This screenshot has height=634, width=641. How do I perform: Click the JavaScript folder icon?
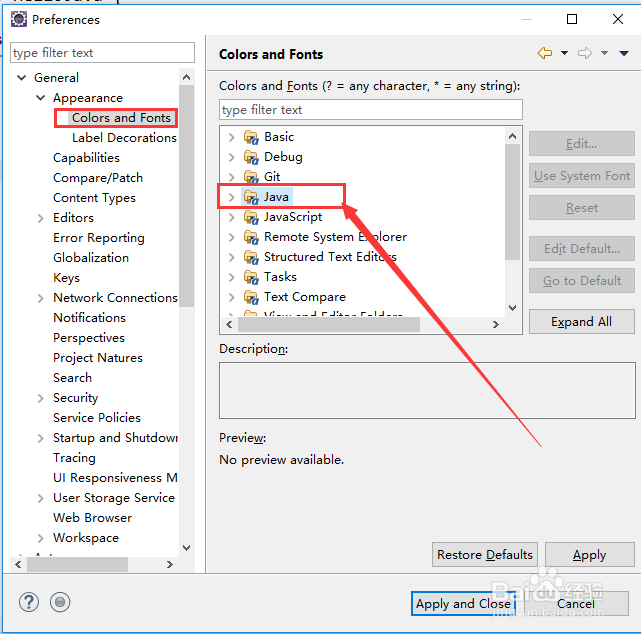point(250,217)
